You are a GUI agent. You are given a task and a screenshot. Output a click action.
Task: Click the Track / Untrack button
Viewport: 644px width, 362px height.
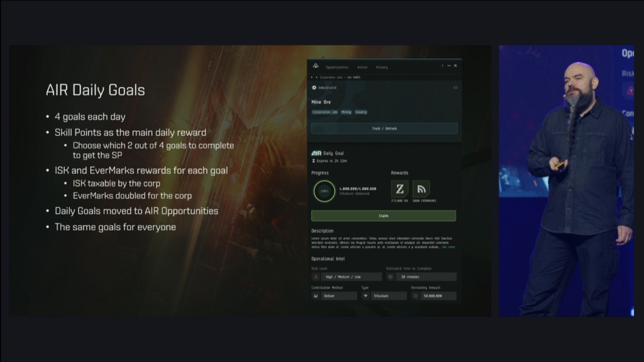[384, 128]
